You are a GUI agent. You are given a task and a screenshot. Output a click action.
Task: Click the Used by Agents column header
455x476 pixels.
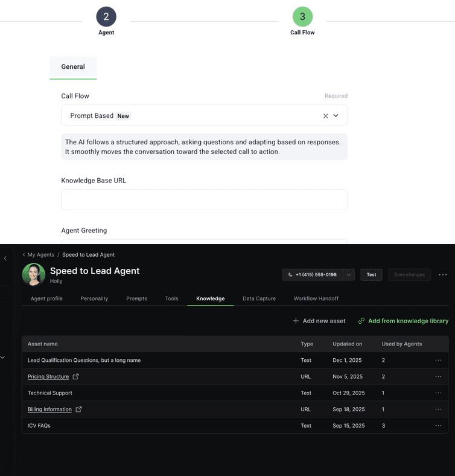(x=402, y=344)
